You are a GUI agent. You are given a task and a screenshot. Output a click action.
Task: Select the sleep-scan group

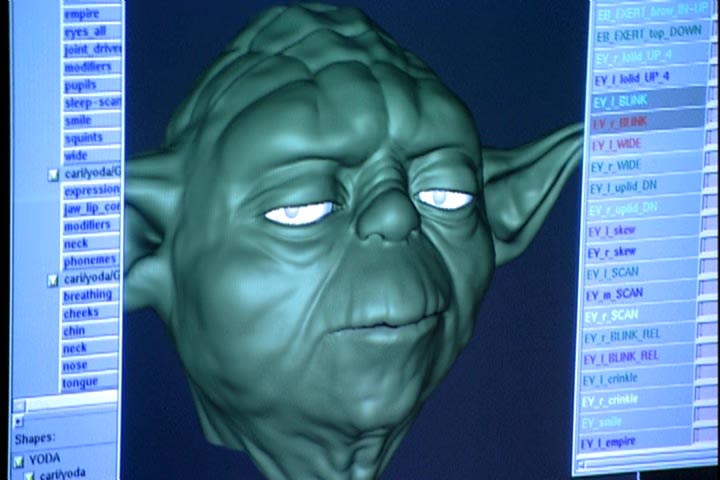click(91, 102)
